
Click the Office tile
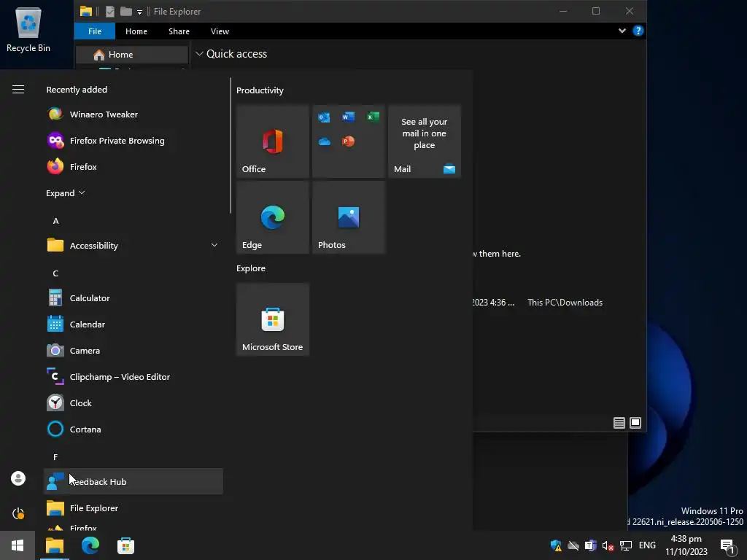click(x=273, y=141)
